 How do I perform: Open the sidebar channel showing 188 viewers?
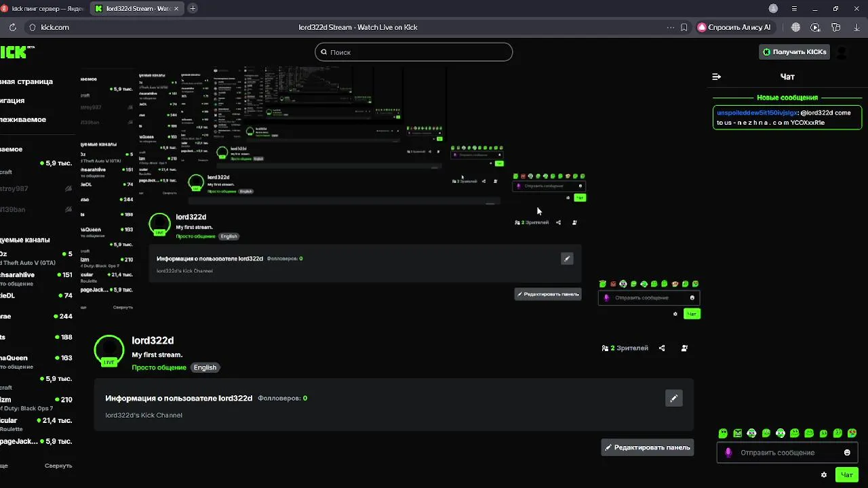[36, 338]
